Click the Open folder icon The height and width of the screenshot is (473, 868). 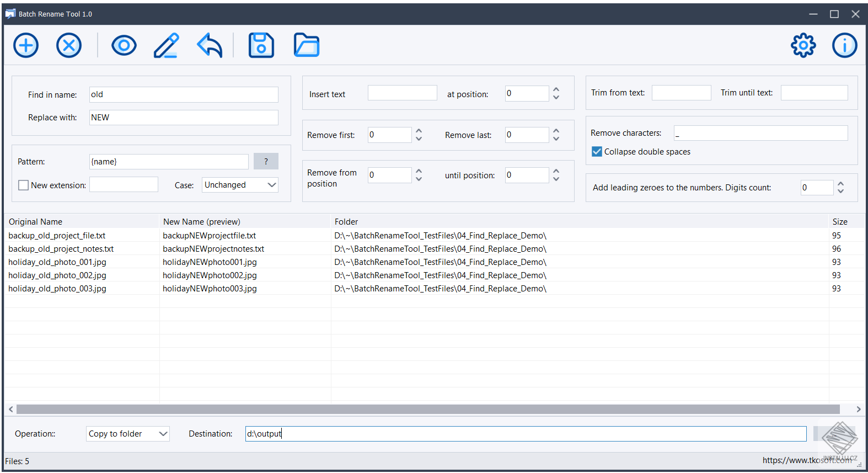[x=307, y=45]
